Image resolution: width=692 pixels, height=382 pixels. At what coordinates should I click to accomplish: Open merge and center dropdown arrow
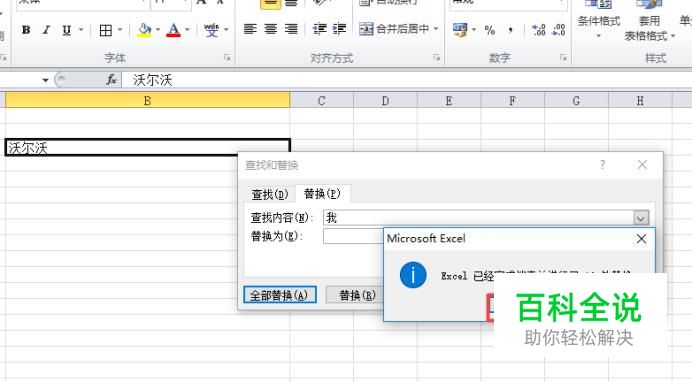436,29
